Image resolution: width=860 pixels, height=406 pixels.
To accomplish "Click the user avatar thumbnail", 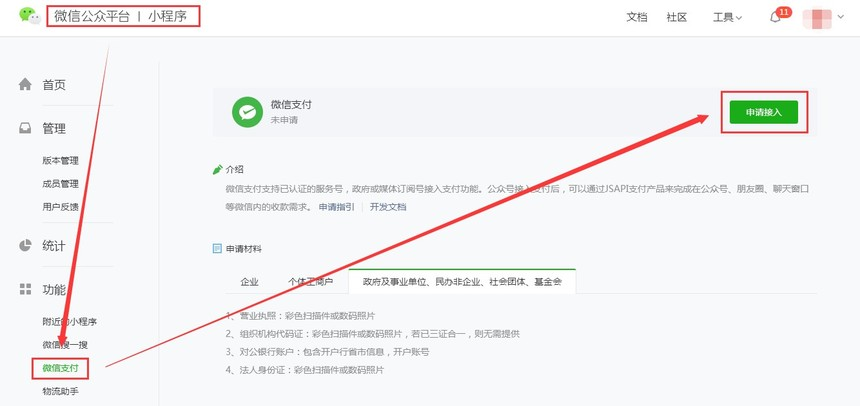I will pyautogui.click(x=818, y=18).
